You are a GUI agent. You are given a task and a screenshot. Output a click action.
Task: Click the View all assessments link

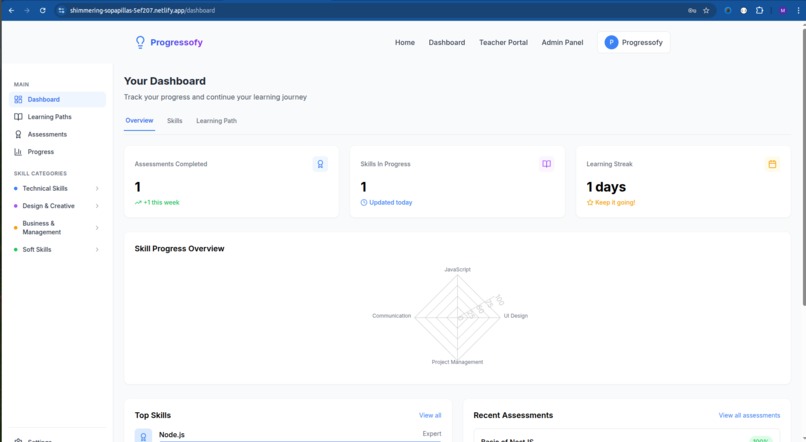(x=749, y=415)
